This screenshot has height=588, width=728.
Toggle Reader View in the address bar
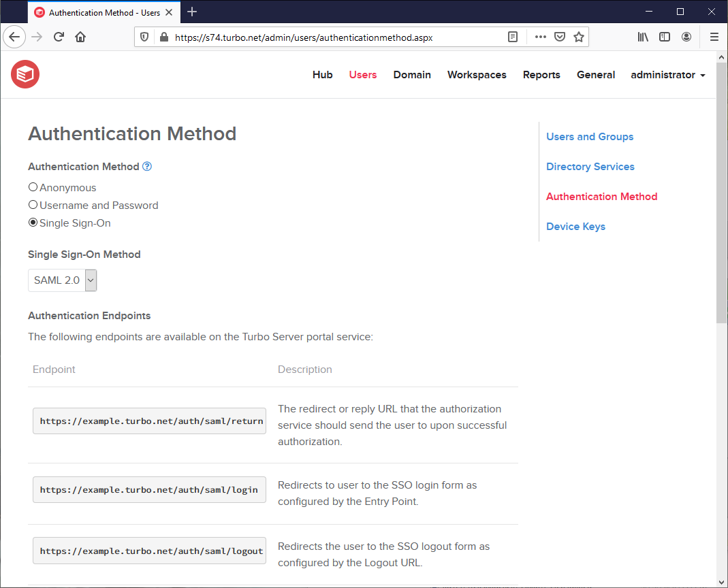pyautogui.click(x=513, y=37)
